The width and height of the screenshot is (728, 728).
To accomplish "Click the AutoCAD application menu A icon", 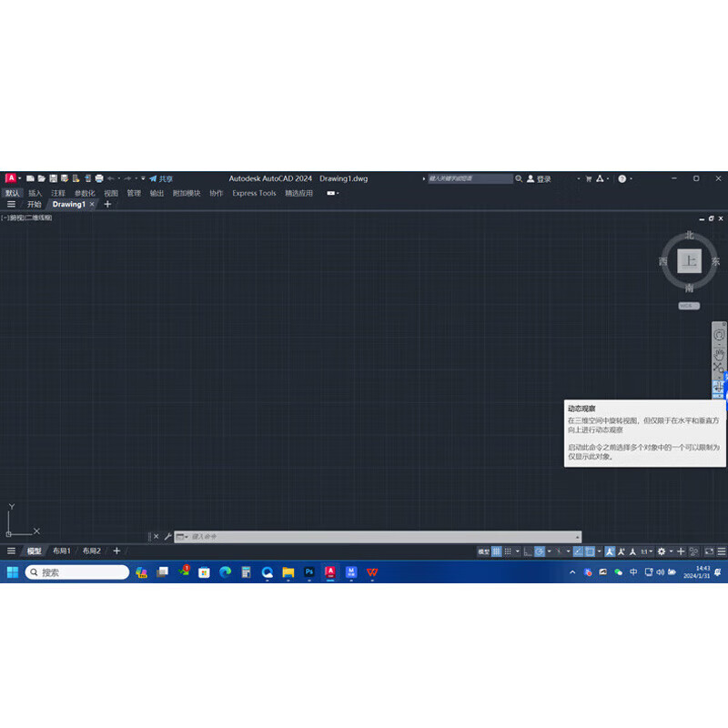I will tap(11, 178).
